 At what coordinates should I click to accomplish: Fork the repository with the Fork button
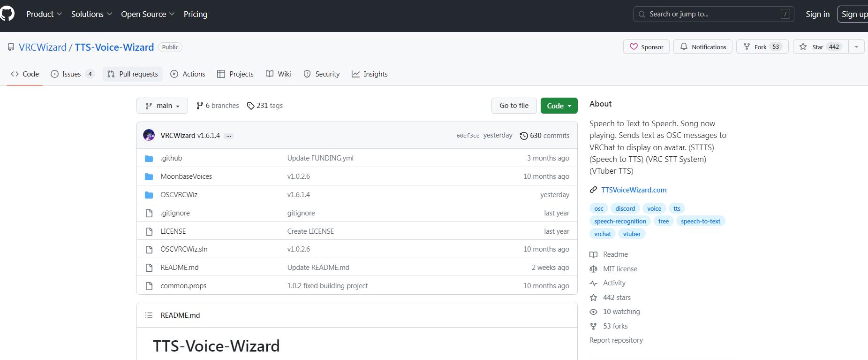point(762,47)
